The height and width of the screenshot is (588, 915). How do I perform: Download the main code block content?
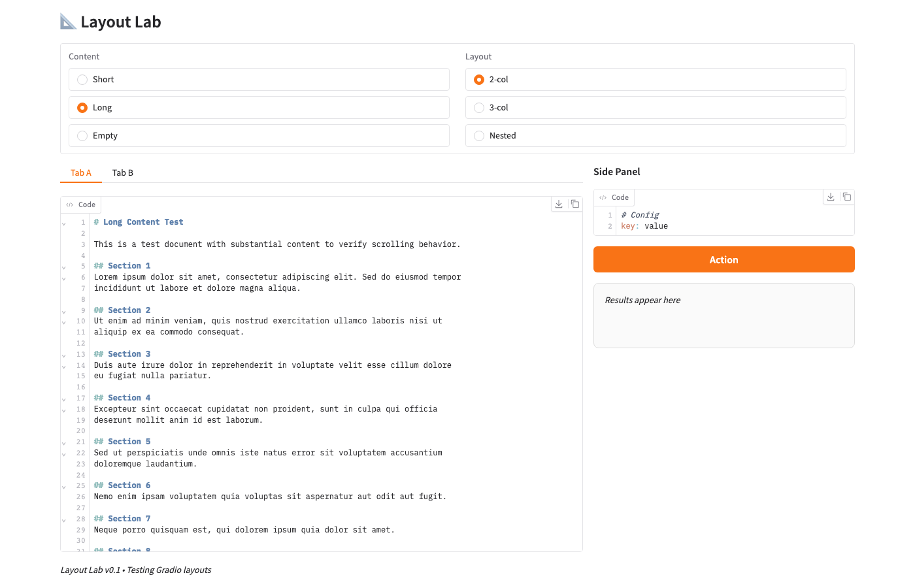pyautogui.click(x=559, y=204)
